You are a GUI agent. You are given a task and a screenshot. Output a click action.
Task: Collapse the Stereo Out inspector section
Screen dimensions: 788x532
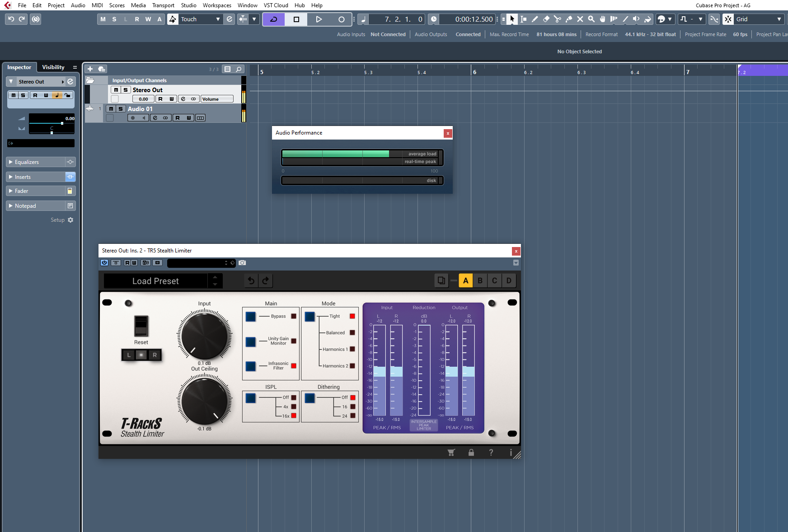pos(11,82)
